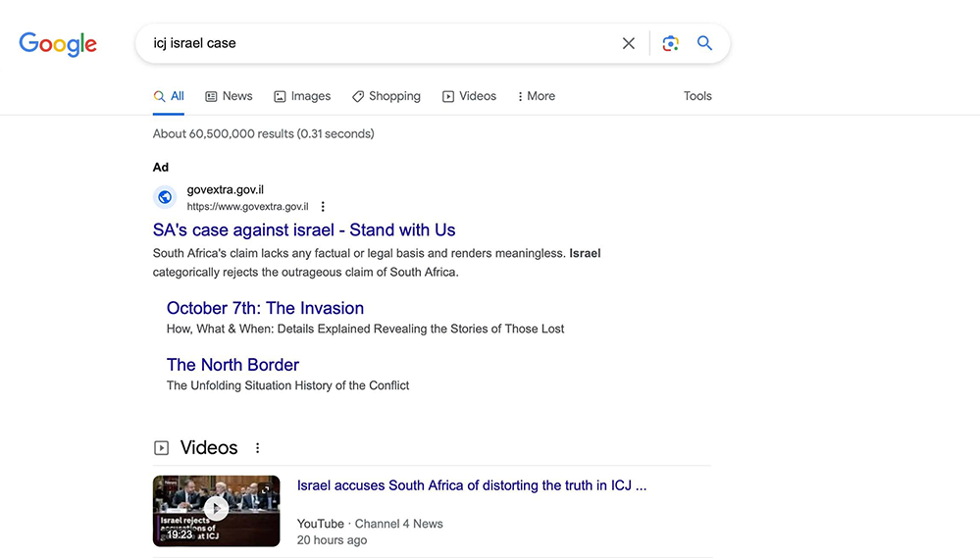Switch to the News tab
This screenshot has width=980, height=558.
229,96
